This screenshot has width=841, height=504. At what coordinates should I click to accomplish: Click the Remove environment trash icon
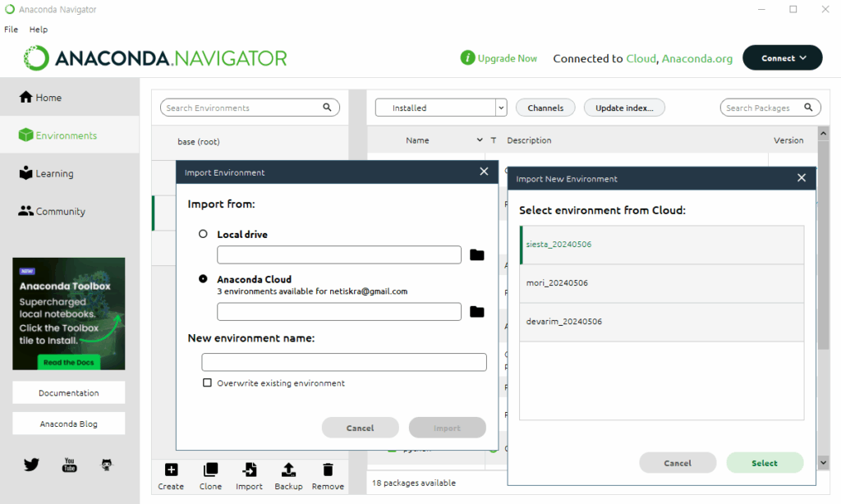328,470
